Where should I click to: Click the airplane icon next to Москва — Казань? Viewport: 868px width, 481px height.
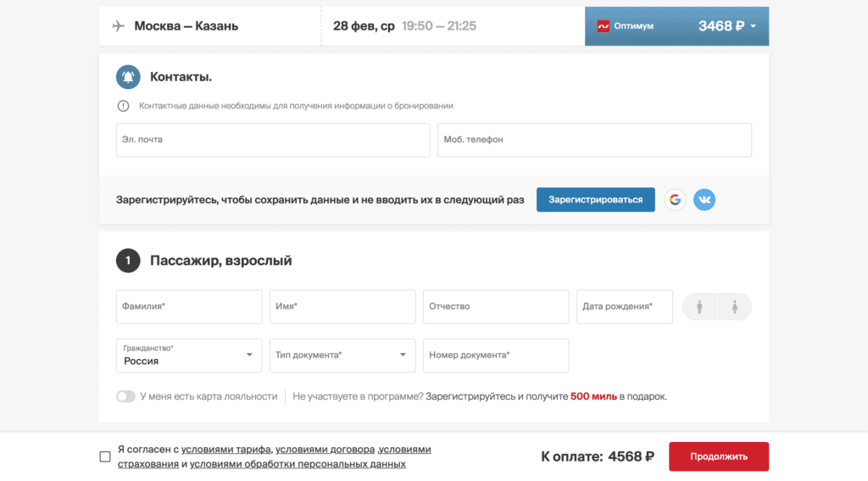(x=119, y=26)
